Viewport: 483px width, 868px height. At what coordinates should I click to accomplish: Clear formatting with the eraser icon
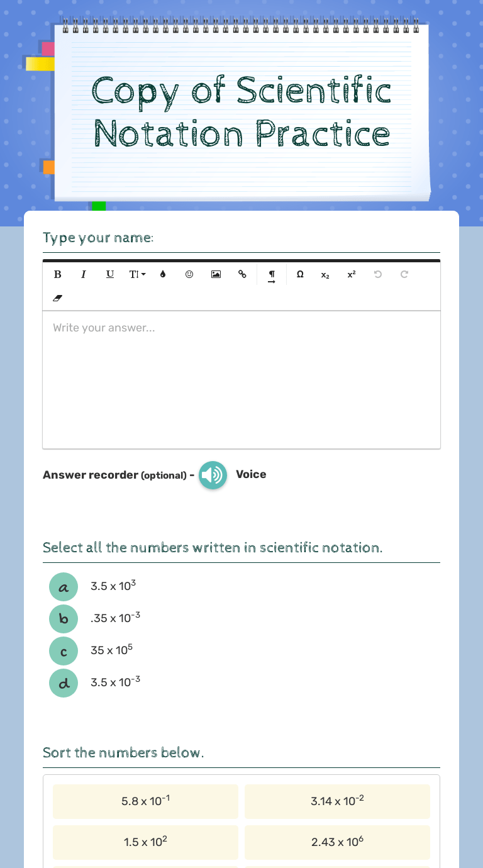[x=57, y=298]
